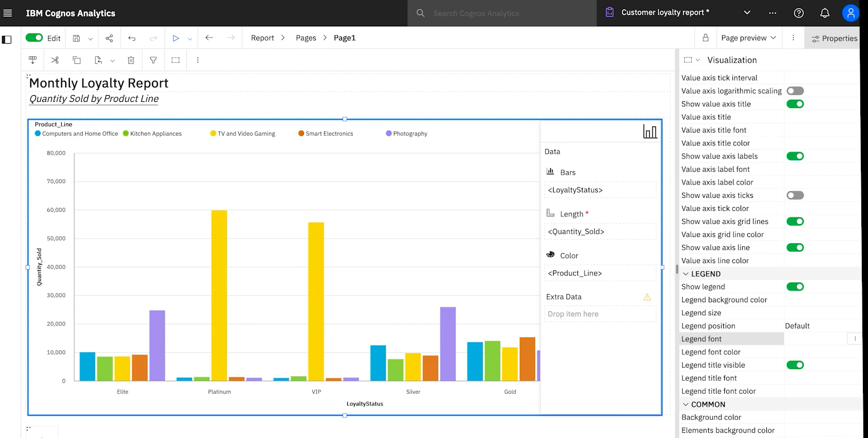Toggle Show value axis line
868x438 pixels.
pyautogui.click(x=795, y=248)
